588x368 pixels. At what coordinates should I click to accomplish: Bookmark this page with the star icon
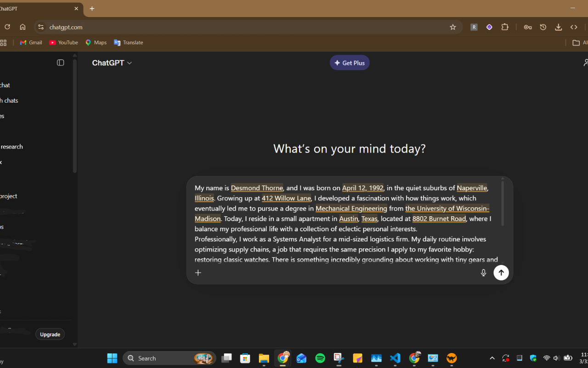(x=453, y=27)
